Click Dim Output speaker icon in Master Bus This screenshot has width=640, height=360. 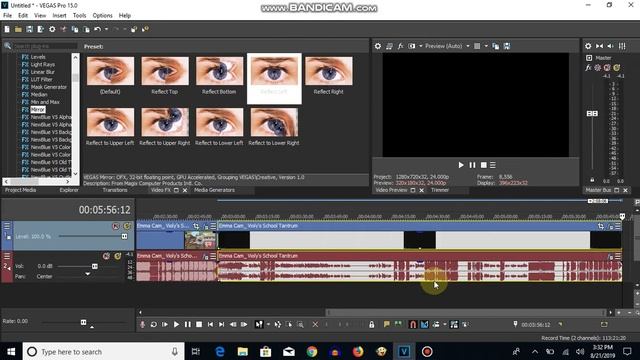pos(611,46)
